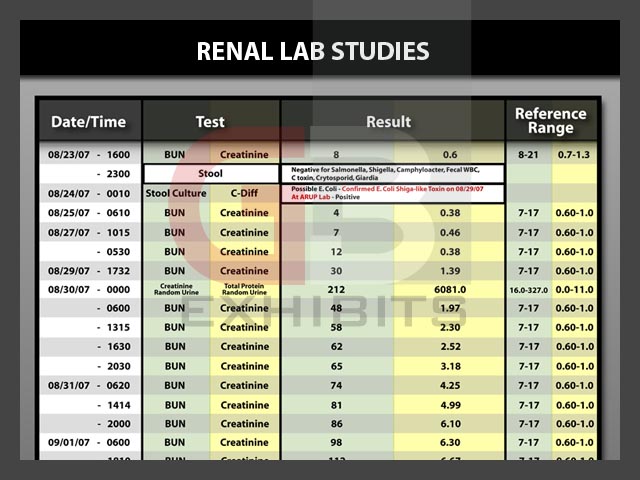Select the Date/Time column header
The height and width of the screenshot is (480, 640).
[89, 122]
